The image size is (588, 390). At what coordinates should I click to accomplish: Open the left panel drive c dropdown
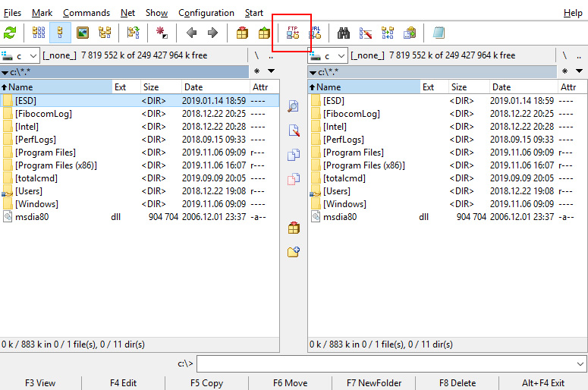(20, 56)
